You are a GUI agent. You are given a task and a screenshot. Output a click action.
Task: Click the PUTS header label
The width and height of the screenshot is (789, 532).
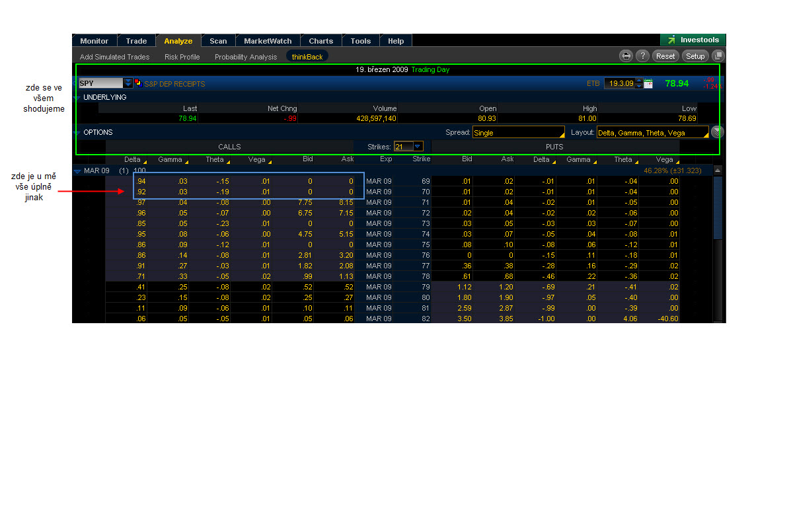click(554, 147)
